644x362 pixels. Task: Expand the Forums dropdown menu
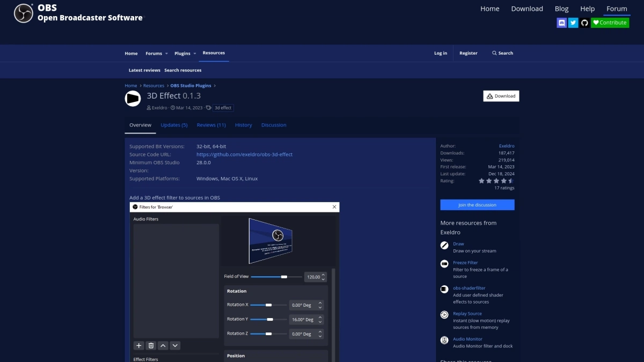point(156,53)
